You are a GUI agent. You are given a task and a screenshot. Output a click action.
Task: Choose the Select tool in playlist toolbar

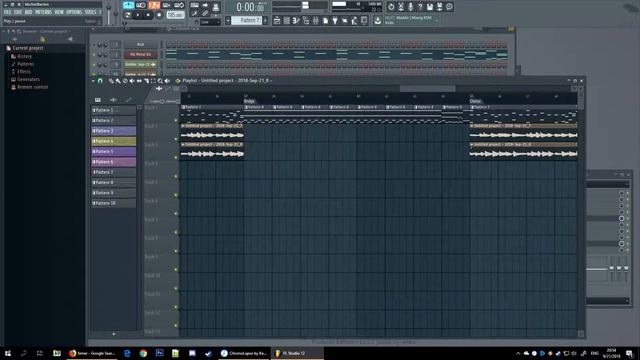[x=153, y=81]
